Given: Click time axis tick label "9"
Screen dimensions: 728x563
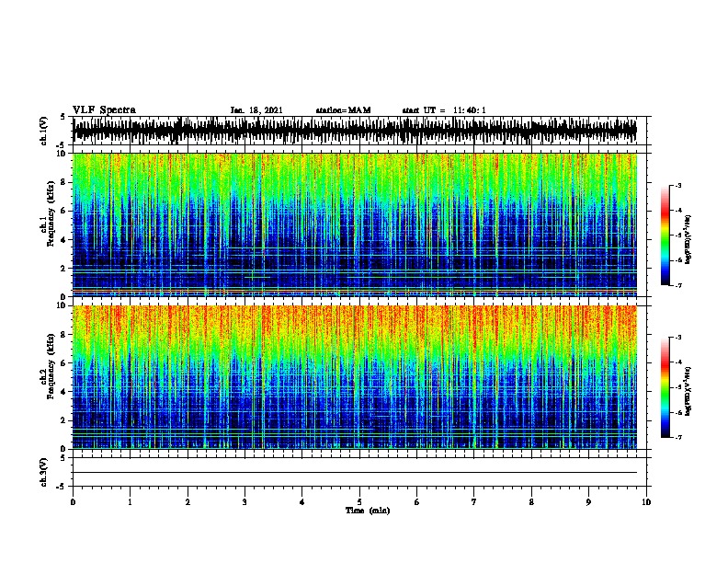Looking at the screenshot, I should [x=588, y=502].
